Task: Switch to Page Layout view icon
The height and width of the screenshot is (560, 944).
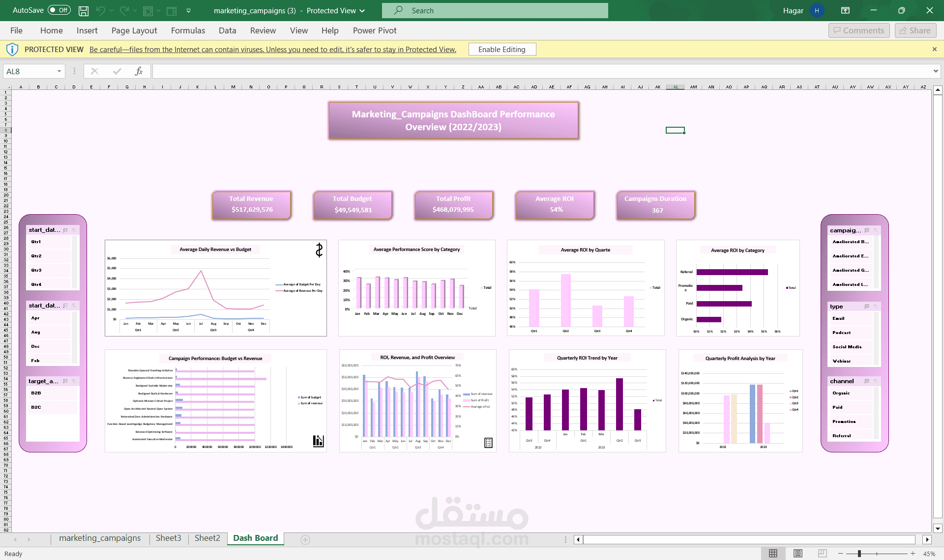Action: (797, 554)
